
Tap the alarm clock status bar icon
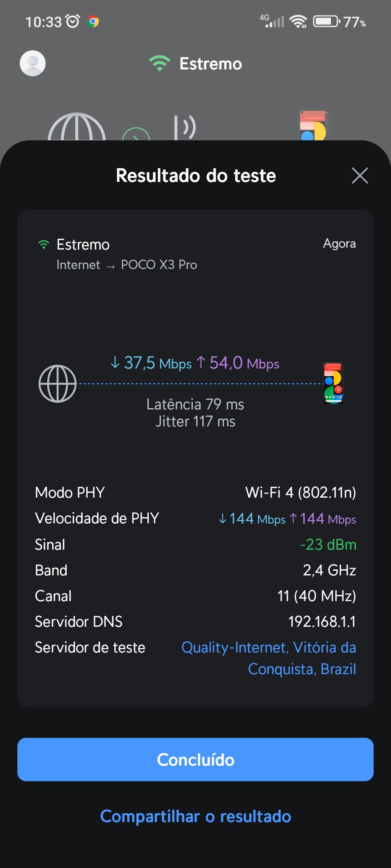[x=73, y=22]
